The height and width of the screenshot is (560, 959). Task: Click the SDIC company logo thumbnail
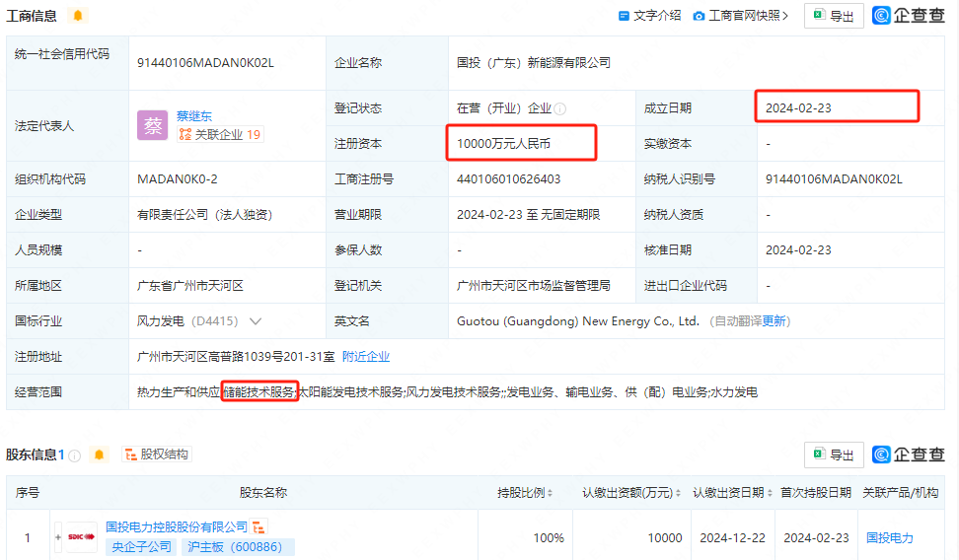81,536
